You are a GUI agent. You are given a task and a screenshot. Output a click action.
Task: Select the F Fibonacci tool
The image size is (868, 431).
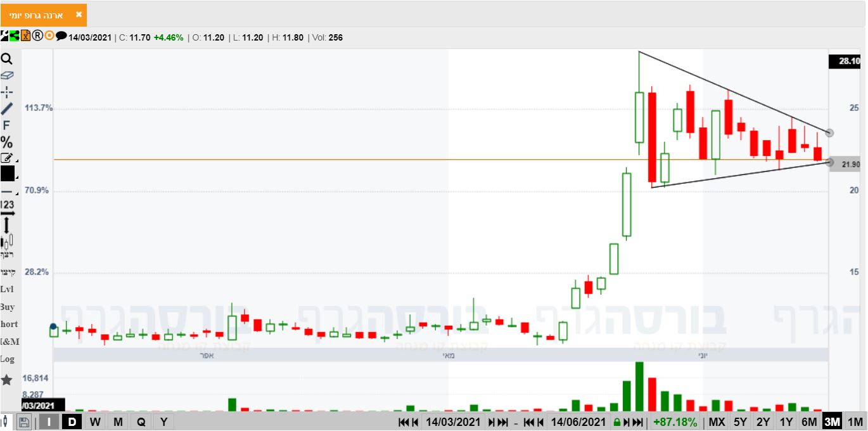click(x=6, y=125)
